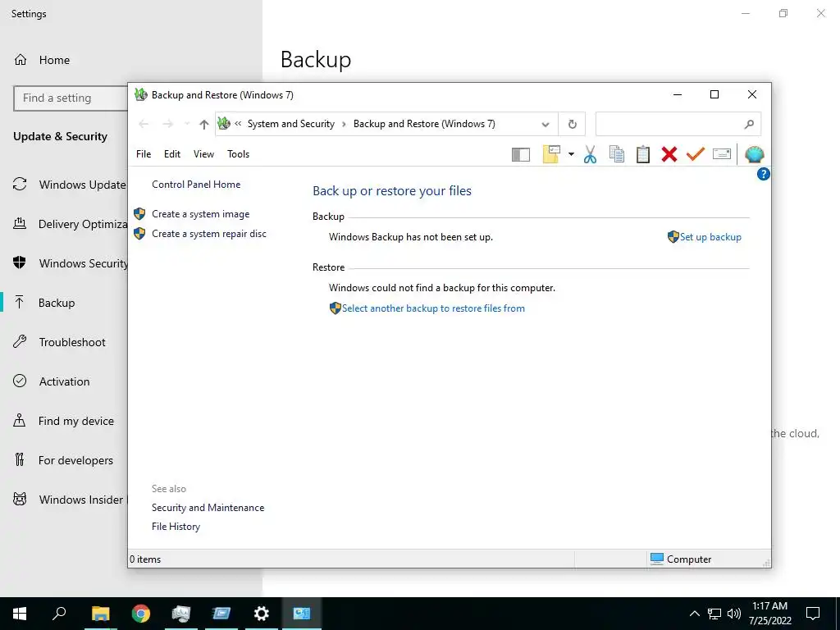Click Find a setting search box
This screenshot has height=630, width=840.
(x=71, y=98)
